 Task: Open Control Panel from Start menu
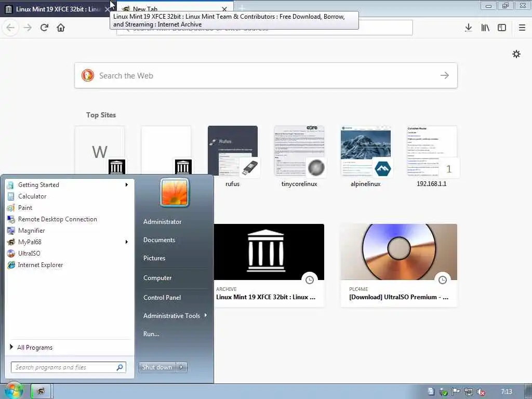tap(162, 298)
